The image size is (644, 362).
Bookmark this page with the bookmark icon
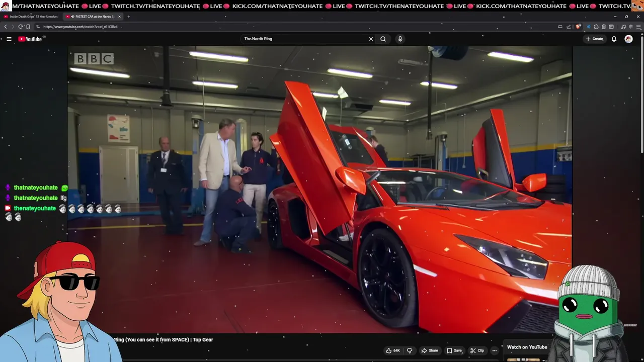[x=28, y=27]
